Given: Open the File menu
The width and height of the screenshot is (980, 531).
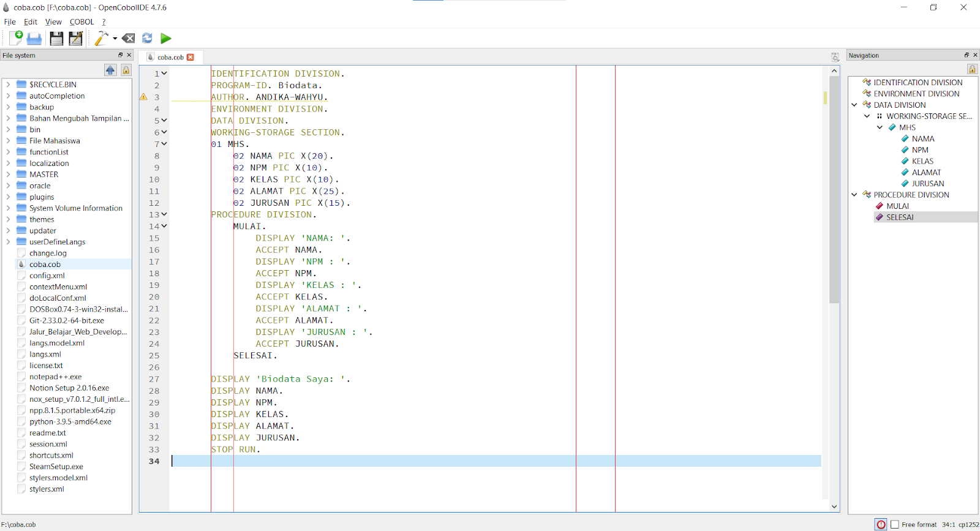Looking at the screenshot, I should pyautogui.click(x=10, y=21).
